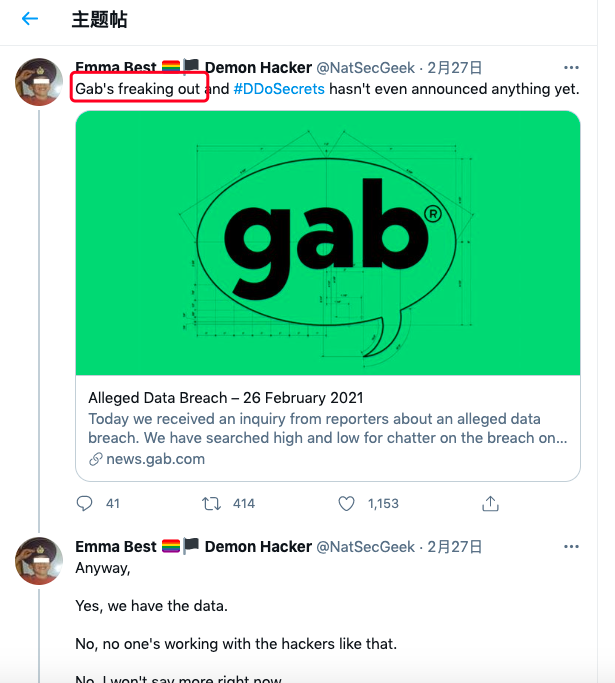Share the first tweet via share icon
This screenshot has height=683, width=615.
(x=490, y=503)
